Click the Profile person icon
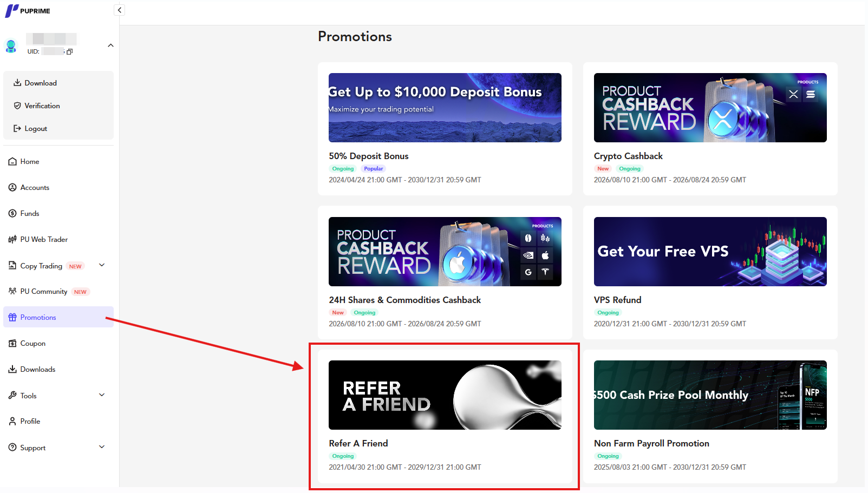 coord(12,421)
